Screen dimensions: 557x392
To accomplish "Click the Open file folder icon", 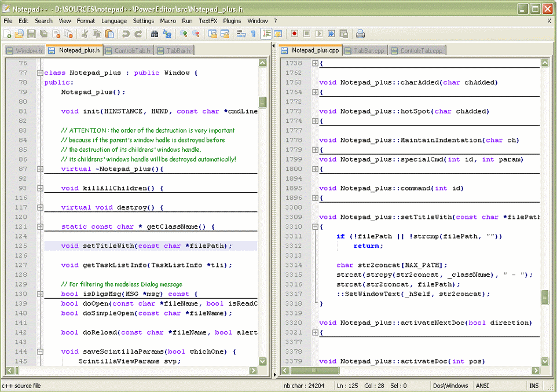I will click(x=19, y=34).
